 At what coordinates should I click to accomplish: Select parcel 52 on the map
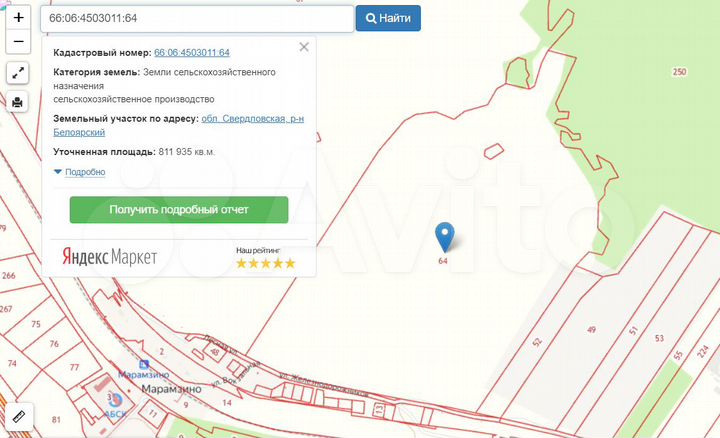[x=537, y=342]
